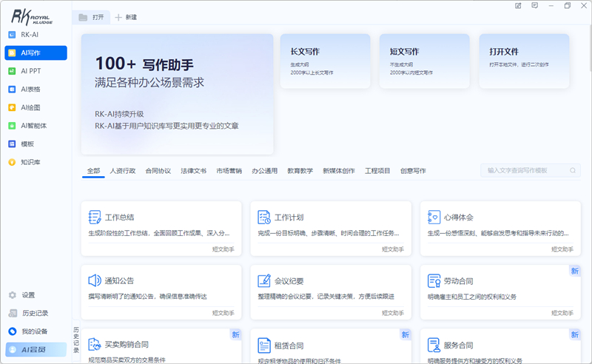Click the 新建 button
Screen dimensions: 592x364
click(x=126, y=17)
